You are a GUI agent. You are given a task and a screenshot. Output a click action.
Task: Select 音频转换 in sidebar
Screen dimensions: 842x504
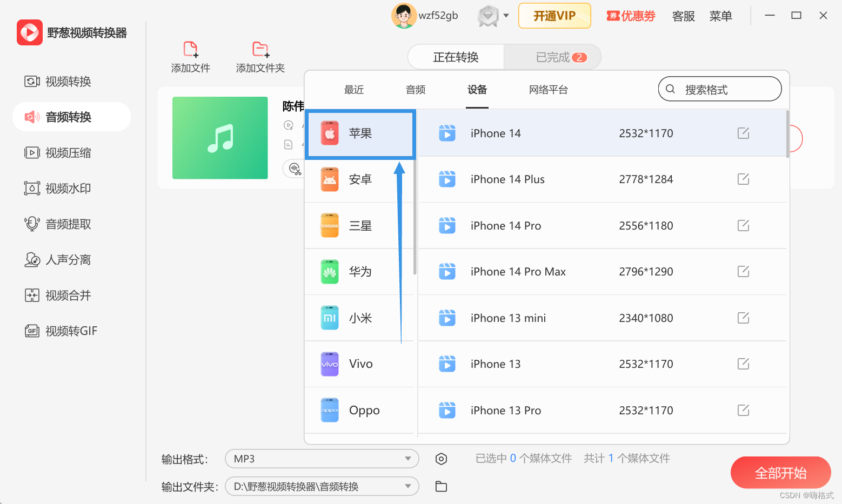[x=71, y=117]
